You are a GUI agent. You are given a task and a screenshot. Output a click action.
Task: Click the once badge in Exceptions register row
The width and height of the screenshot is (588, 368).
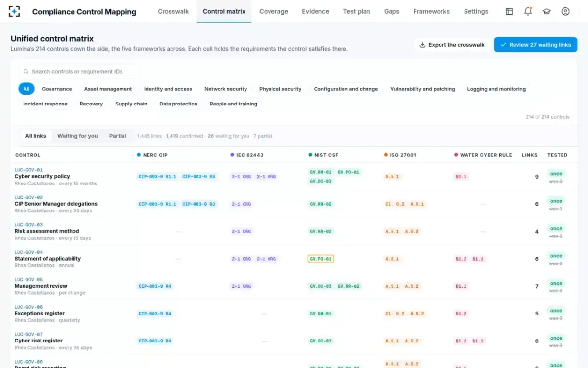click(556, 311)
